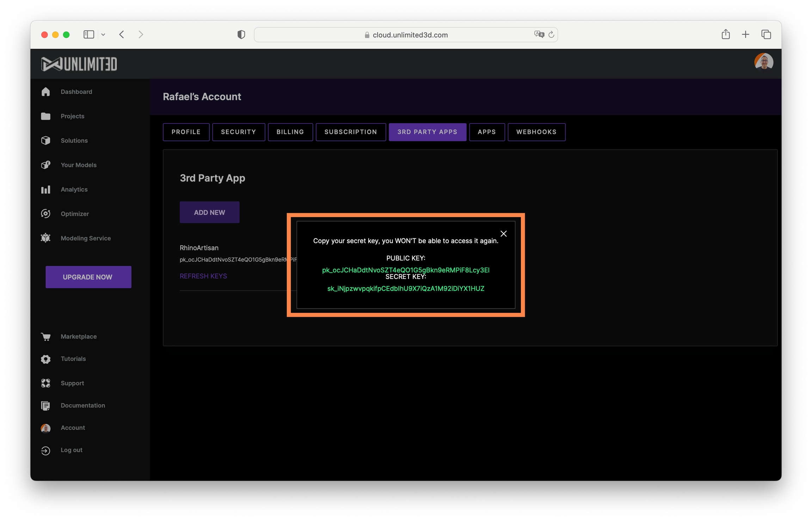Open the Your Models menu label
This screenshot has height=521, width=812.
click(79, 165)
